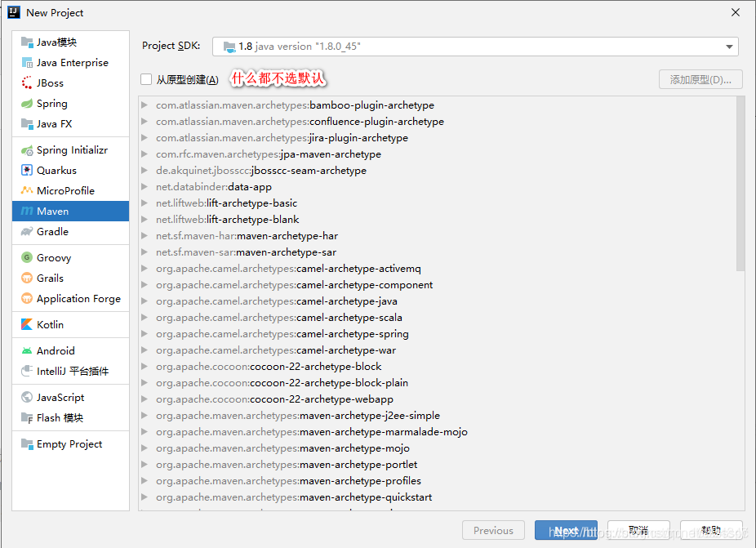The height and width of the screenshot is (548, 756).
Task: Select maven-archetype-profiles row
Action: [438, 481]
